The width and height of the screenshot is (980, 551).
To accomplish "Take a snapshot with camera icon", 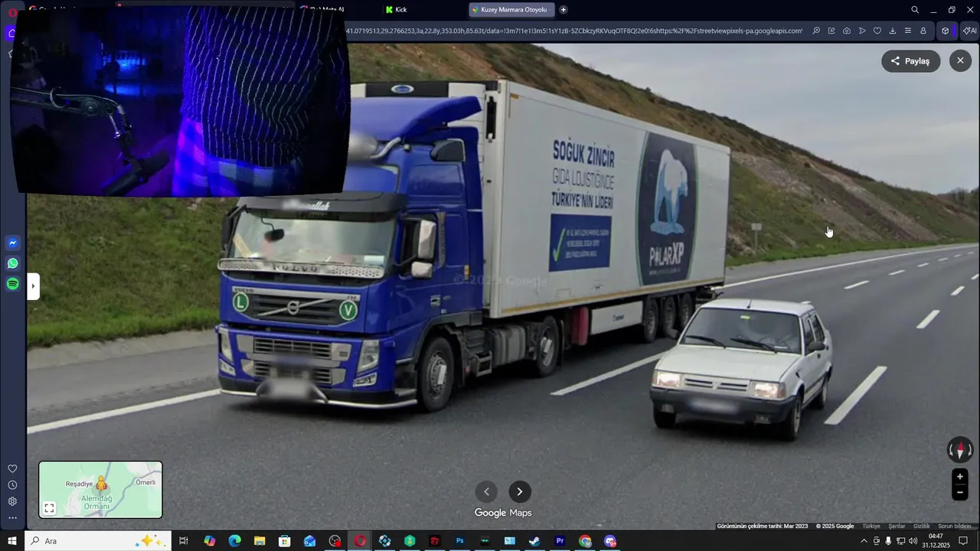I will (847, 31).
